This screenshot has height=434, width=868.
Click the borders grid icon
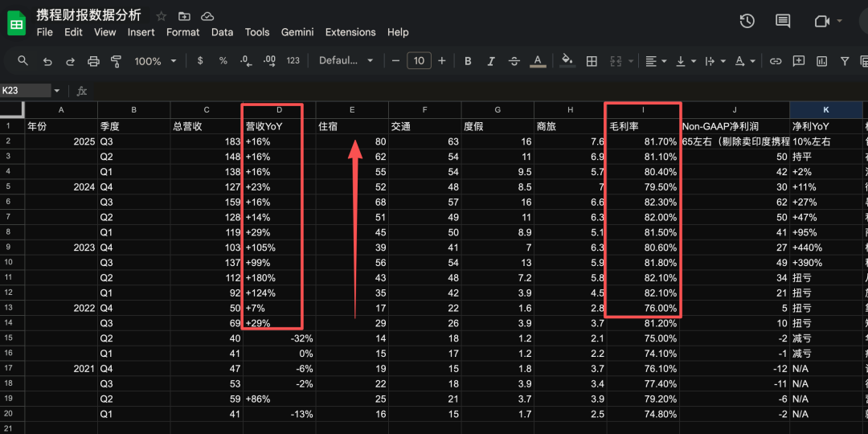[592, 61]
